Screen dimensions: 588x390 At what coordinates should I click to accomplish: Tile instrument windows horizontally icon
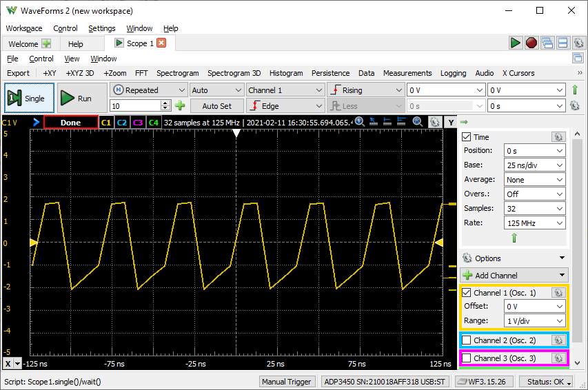563,43
